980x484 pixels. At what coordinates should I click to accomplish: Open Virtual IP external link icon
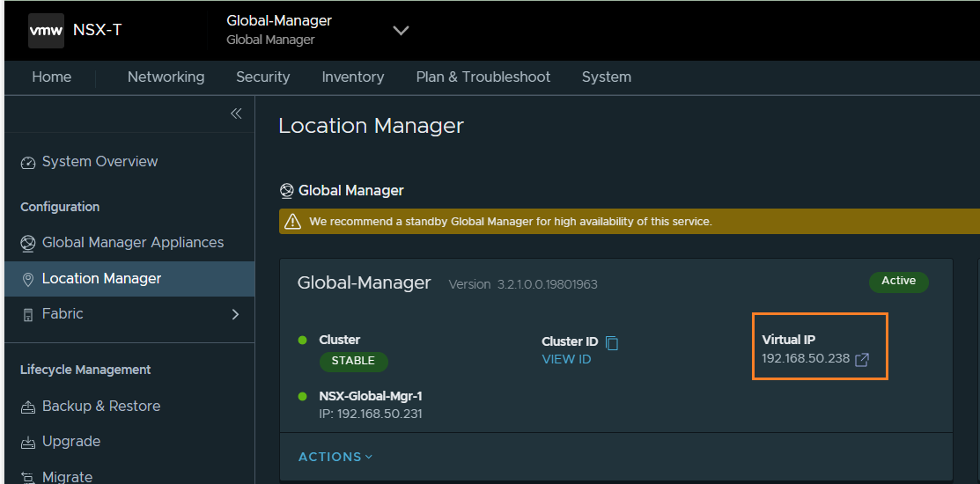click(862, 360)
